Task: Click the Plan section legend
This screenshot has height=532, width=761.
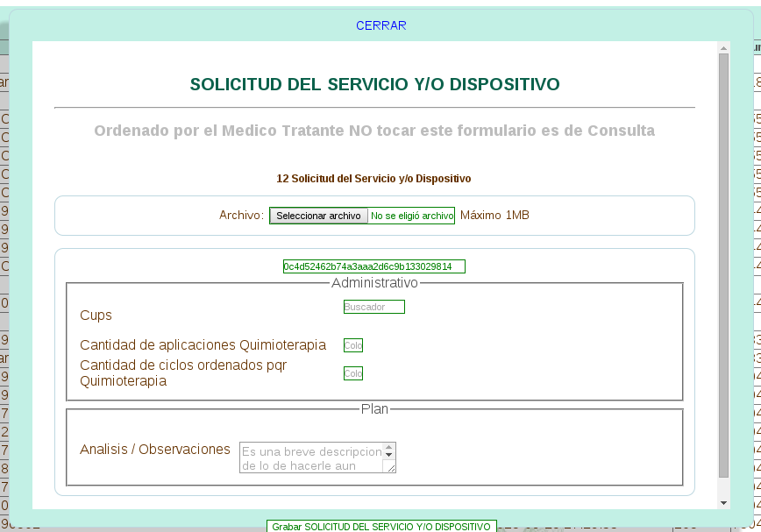Action: (x=374, y=408)
